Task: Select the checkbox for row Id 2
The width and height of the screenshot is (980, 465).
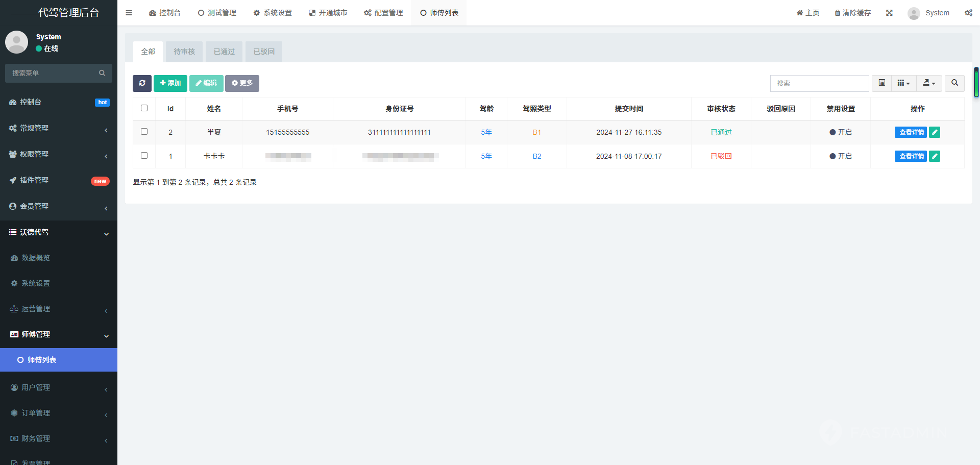Action: pos(144,132)
